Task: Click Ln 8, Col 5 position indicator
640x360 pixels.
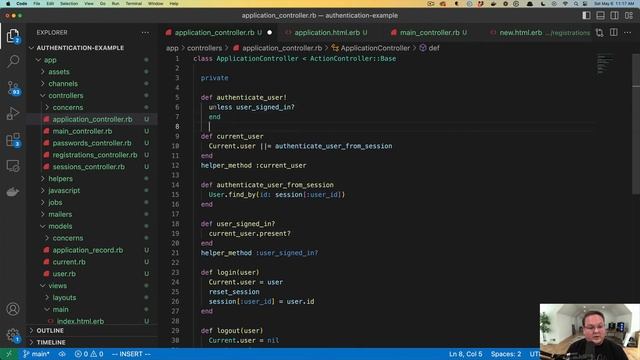Action: tap(465, 354)
